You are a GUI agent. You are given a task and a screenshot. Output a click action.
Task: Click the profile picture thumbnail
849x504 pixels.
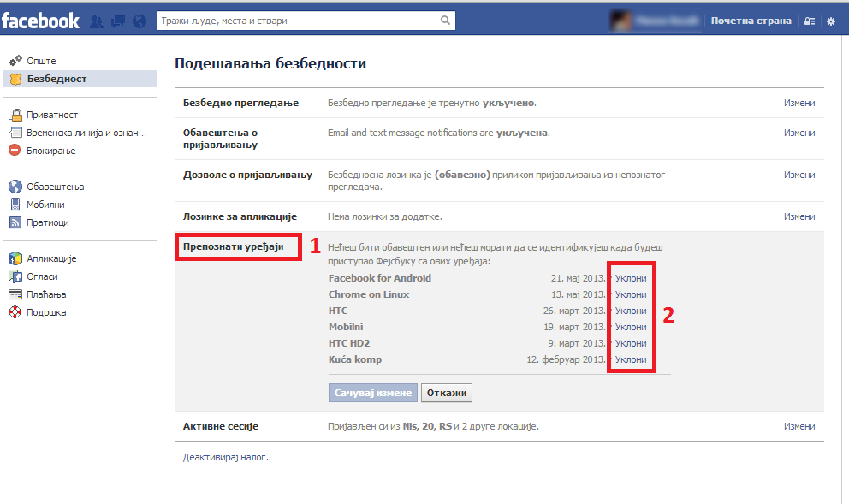click(620, 21)
